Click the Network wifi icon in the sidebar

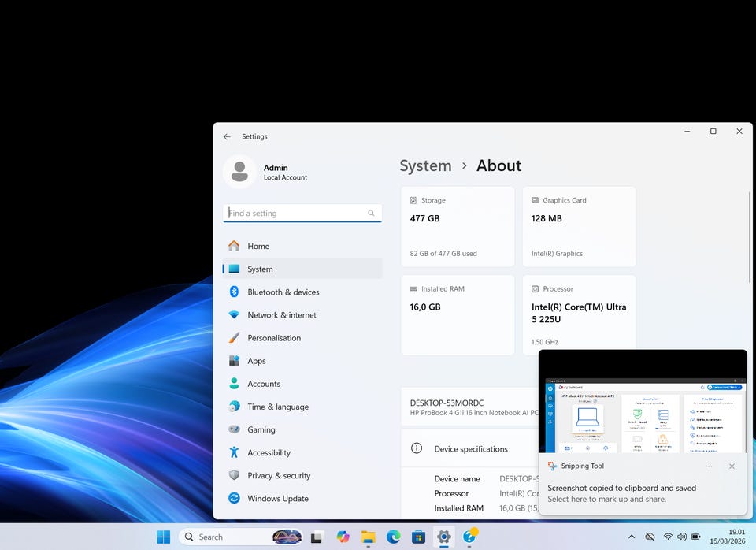235,315
